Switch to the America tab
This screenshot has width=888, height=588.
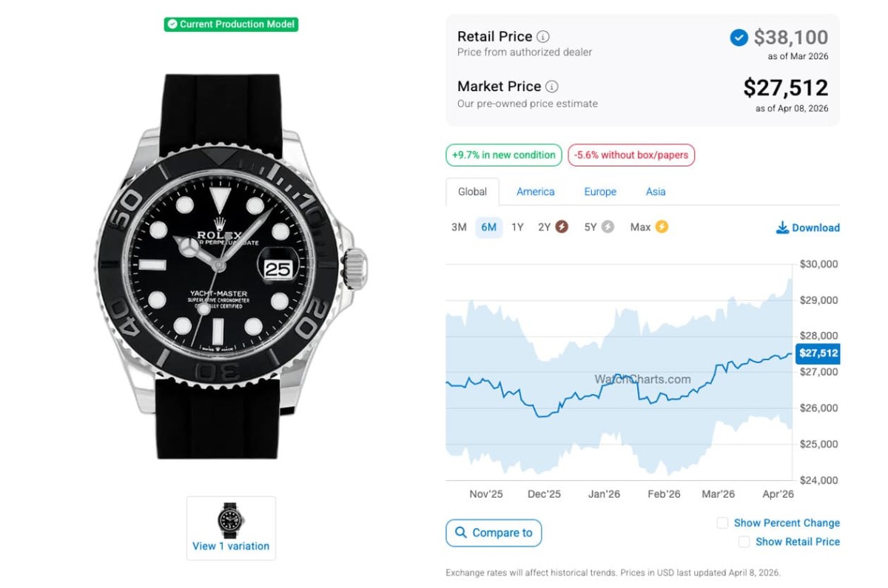[536, 192]
